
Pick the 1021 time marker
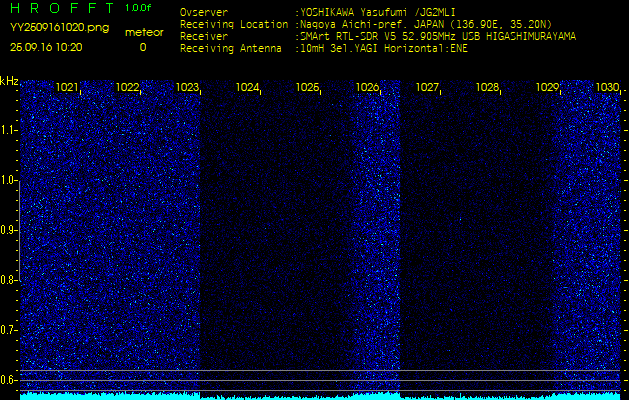pos(67,87)
